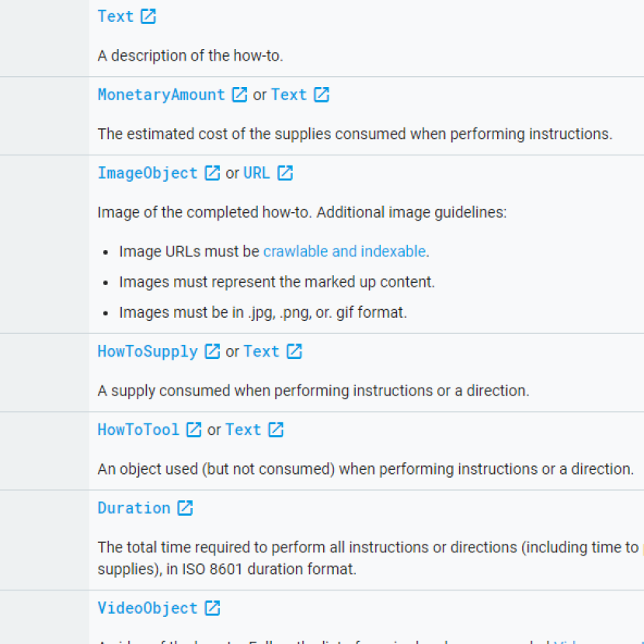Open the VideoObject type link

(148, 608)
